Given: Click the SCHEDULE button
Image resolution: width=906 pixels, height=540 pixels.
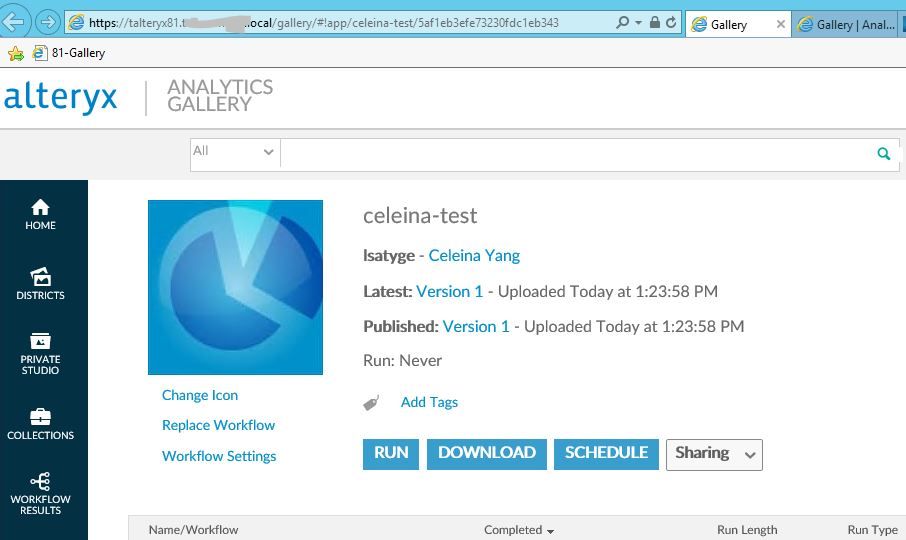Looking at the screenshot, I should (606, 454).
